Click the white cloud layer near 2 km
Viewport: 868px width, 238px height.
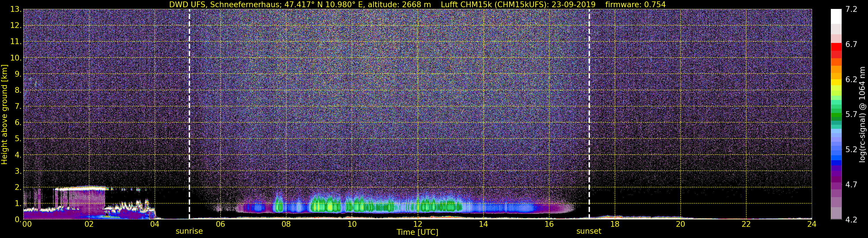(81, 189)
